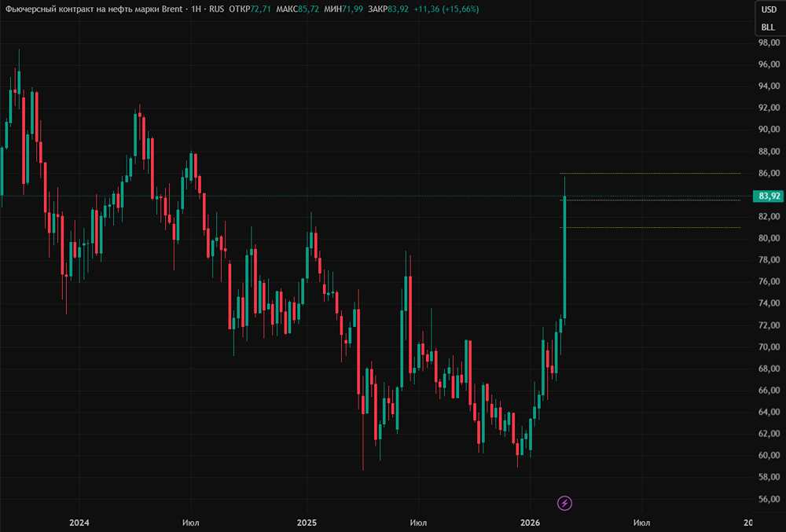Viewport: 786px width, 532px height.
Task: Click the 56,00 price axis label
Action: pyautogui.click(x=769, y=499)
